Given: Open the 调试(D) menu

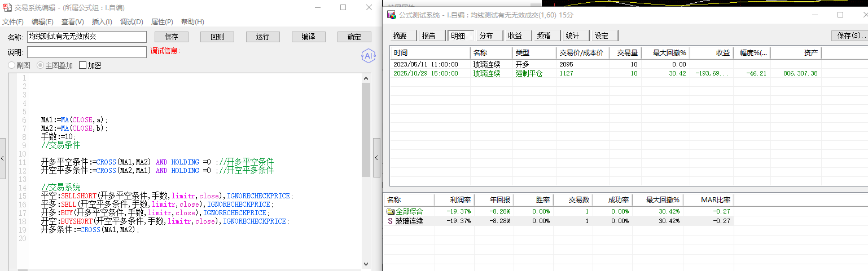Looking at the screenshot, I should (131, 22).
